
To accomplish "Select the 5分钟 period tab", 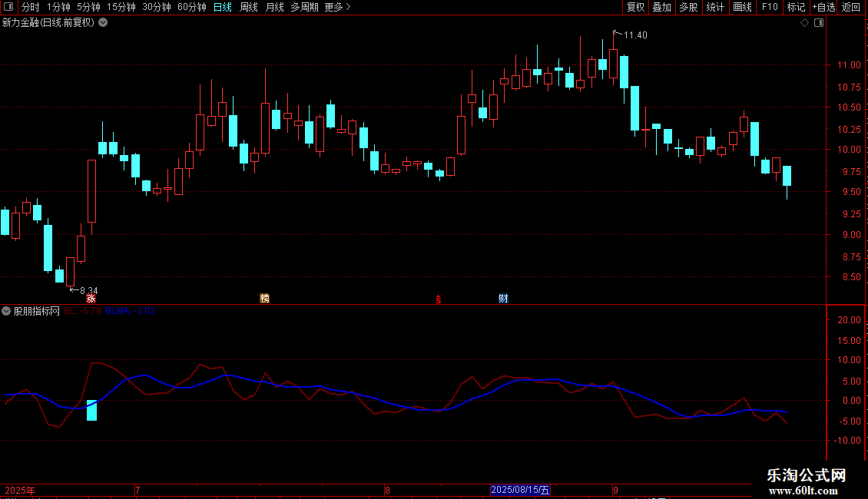I will pyautogui.click(x=88, y=7).
